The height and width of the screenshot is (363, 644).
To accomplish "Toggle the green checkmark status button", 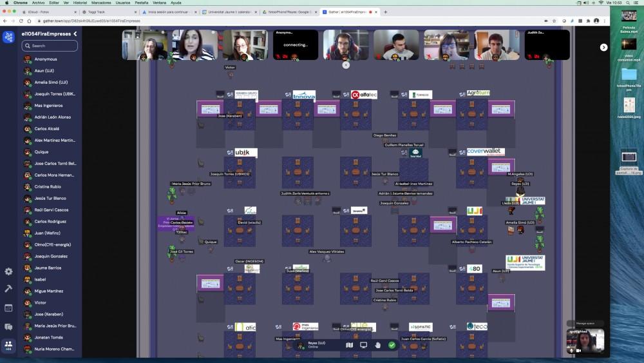I will point(392,345).
